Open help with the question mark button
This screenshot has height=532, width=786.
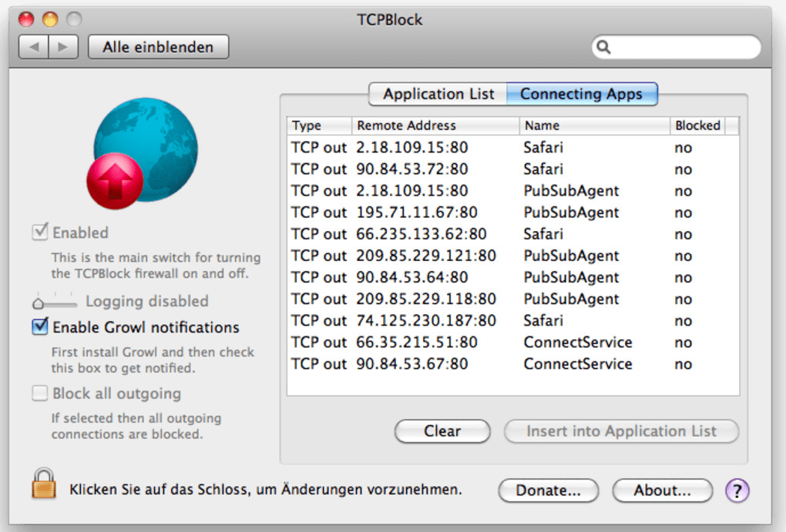click(x=737, y=490)
